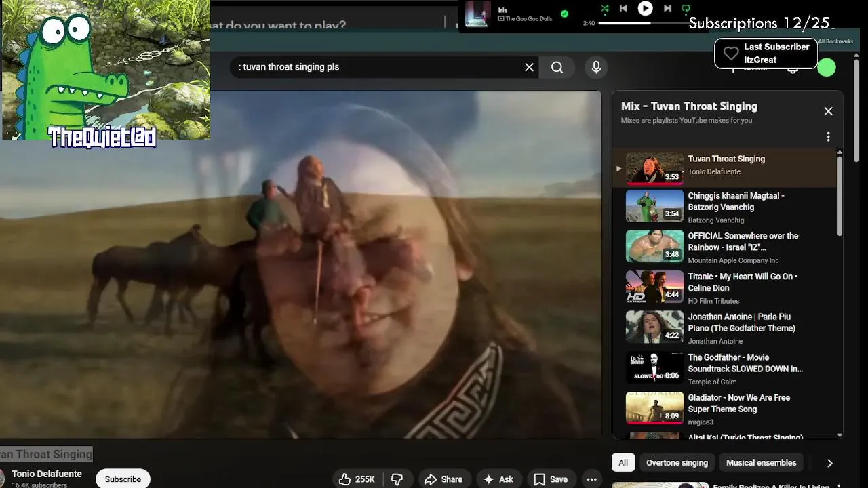Show more filter chips with right chevron

point(829,463)
